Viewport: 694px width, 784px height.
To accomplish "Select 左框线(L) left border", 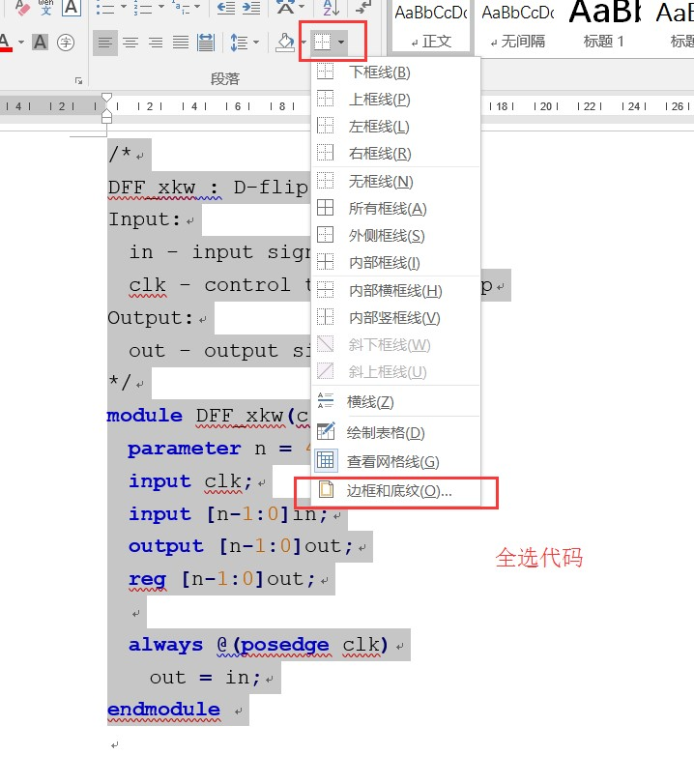I will coord(396,126).
